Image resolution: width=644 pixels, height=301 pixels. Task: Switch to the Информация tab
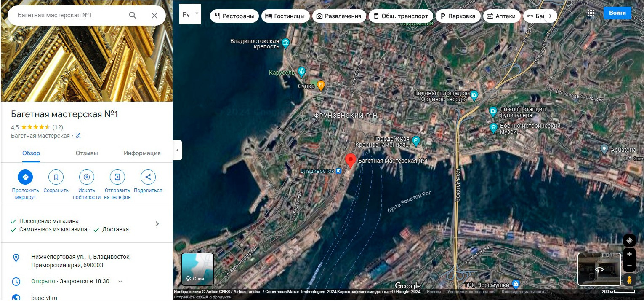(142, 153)
